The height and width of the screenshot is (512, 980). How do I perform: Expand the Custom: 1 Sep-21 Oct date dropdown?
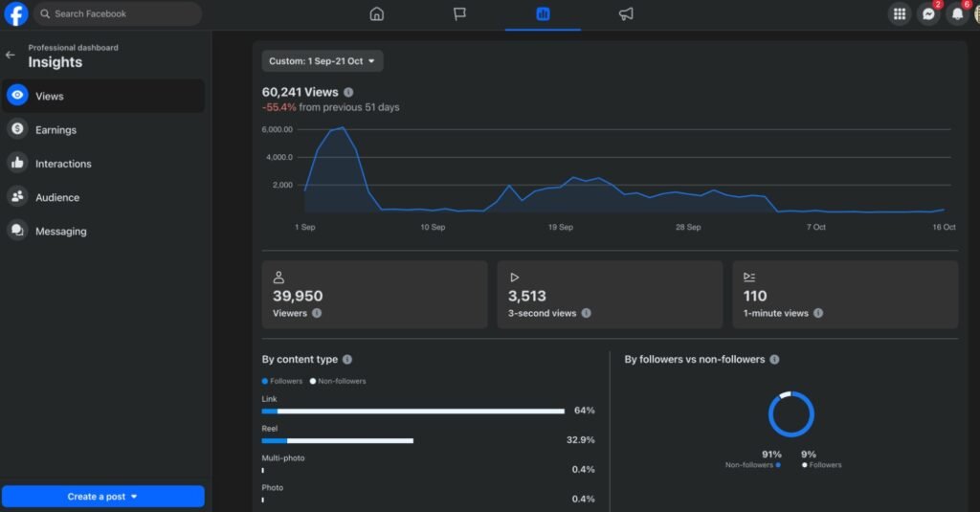click(x=323, y=61)
